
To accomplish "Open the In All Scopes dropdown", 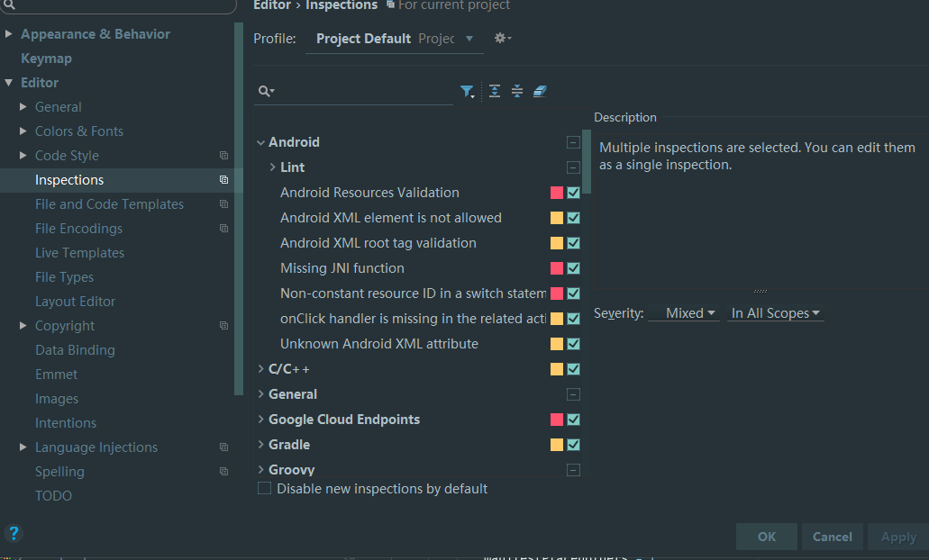I will (775, 312).
